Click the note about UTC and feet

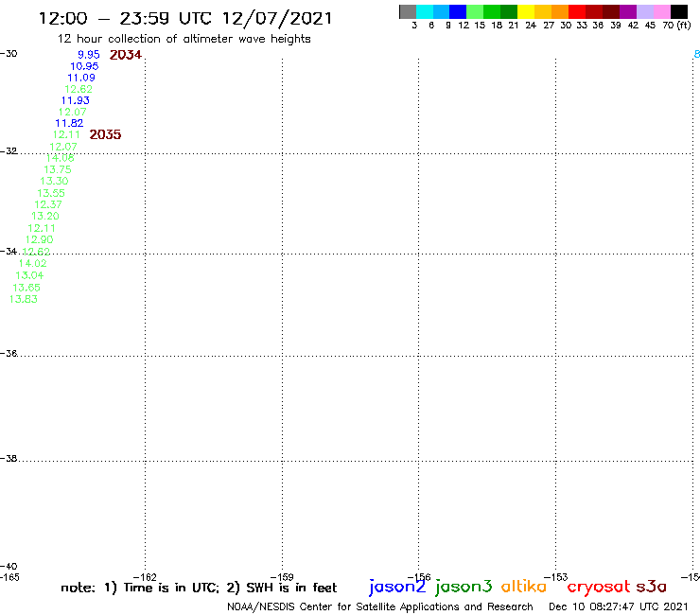pos(199,588)
